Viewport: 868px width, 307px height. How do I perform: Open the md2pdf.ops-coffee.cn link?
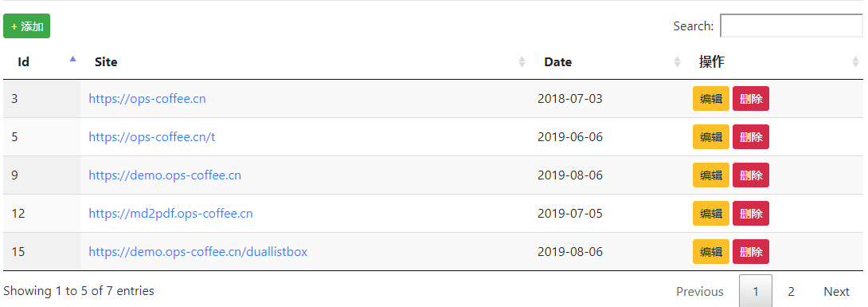(170, 214)
